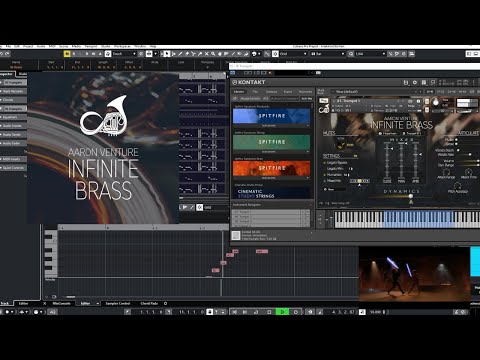This screenshot has width=480, height=360.
Task: Open the Workspaces menu
Action: click(122, 46)
